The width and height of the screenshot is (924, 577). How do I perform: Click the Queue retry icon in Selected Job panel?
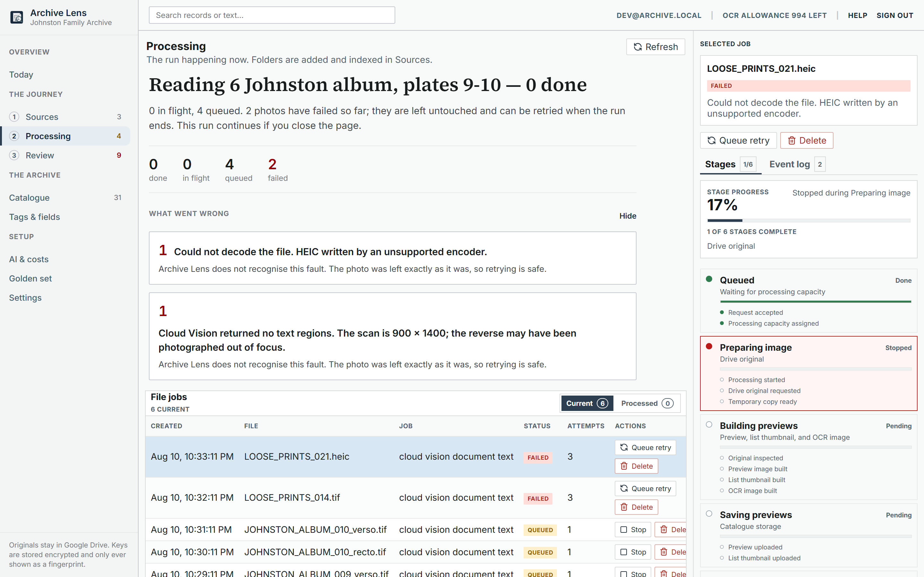pyautogui.click(x=711, y=140)
